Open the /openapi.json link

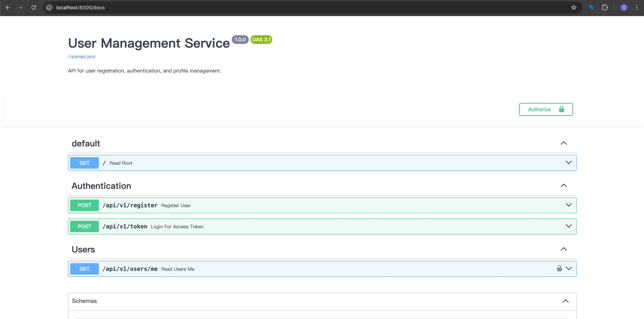[82, 56]
